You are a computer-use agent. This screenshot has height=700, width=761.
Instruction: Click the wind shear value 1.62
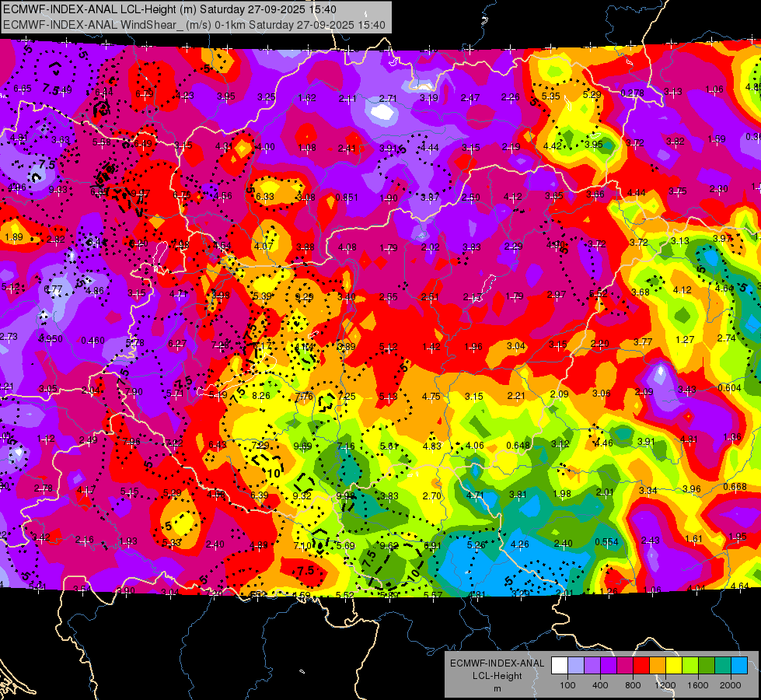(307, 98)
